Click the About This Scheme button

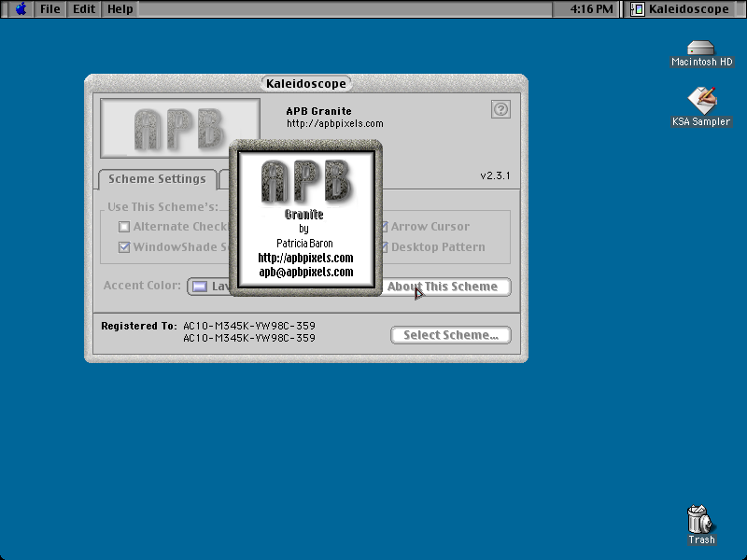pyautogui.click(x=446, y=287)
